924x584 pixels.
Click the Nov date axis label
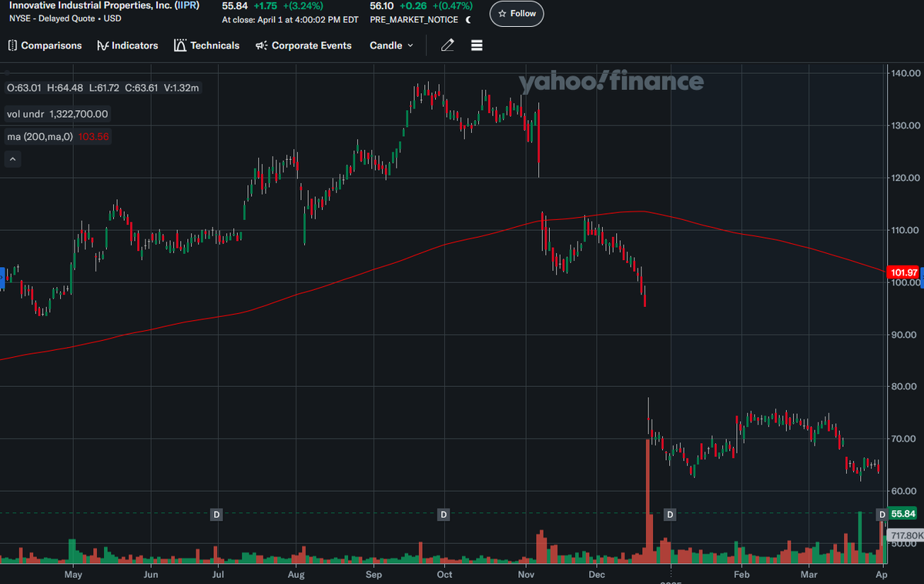point(526,574)
